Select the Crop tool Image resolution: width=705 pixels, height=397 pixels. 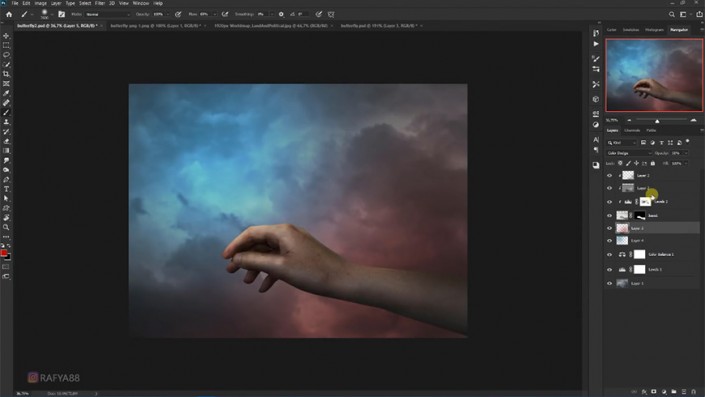6,74
